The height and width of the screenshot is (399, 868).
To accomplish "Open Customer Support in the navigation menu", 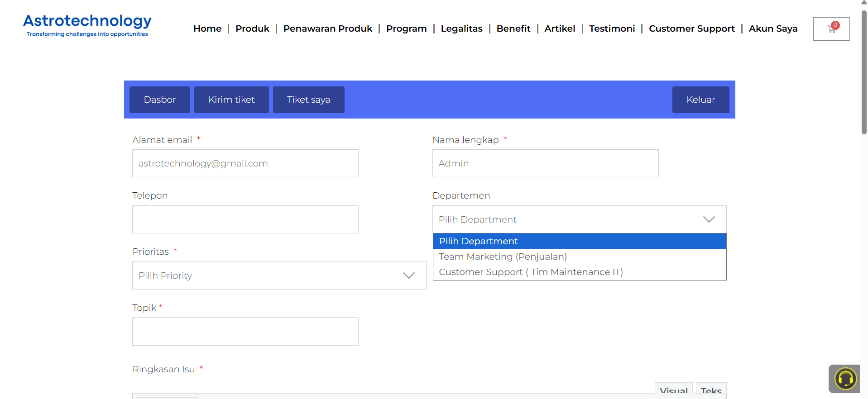I will pos(691,28).
